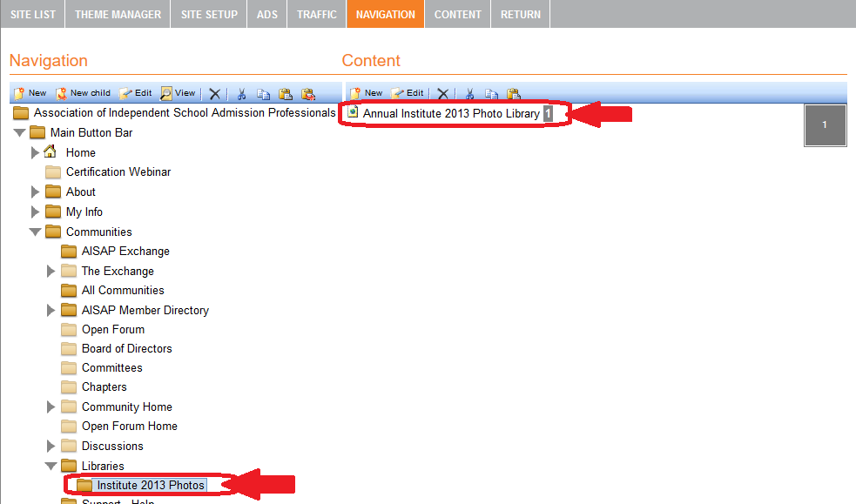This screenshot has height=504, width=856.
Task: Select the All Communities folder
Action: click(x=123, y=290)
